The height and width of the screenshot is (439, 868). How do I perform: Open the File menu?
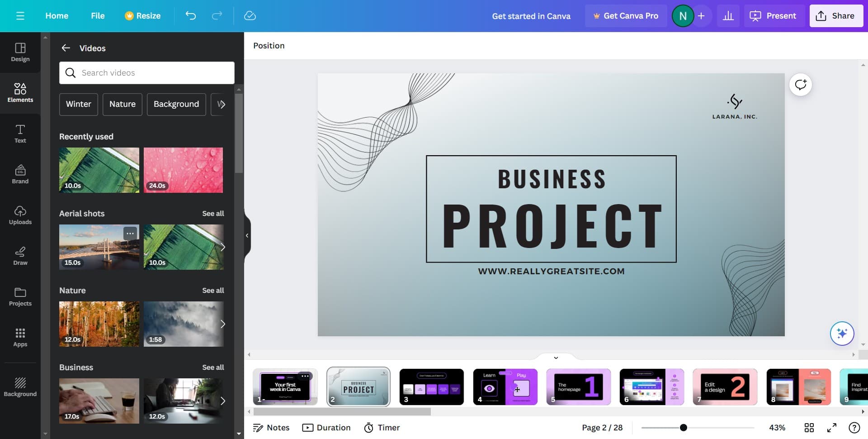[98, 16]
